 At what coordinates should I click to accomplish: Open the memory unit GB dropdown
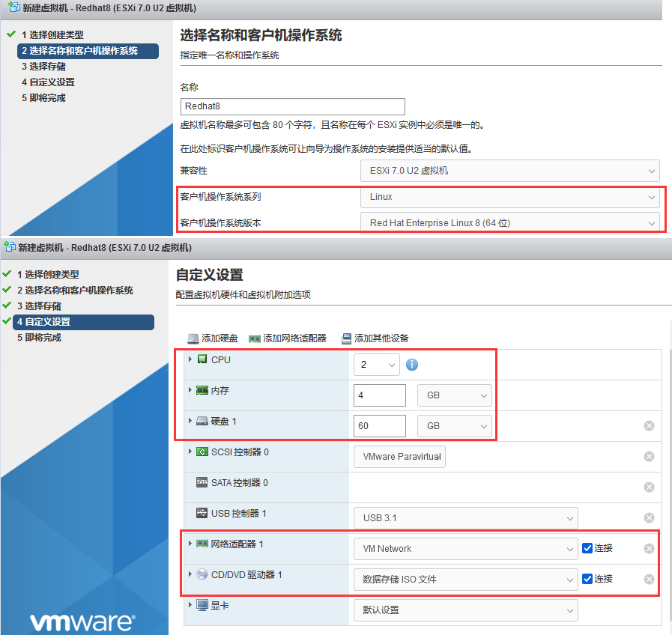[454, 395]
